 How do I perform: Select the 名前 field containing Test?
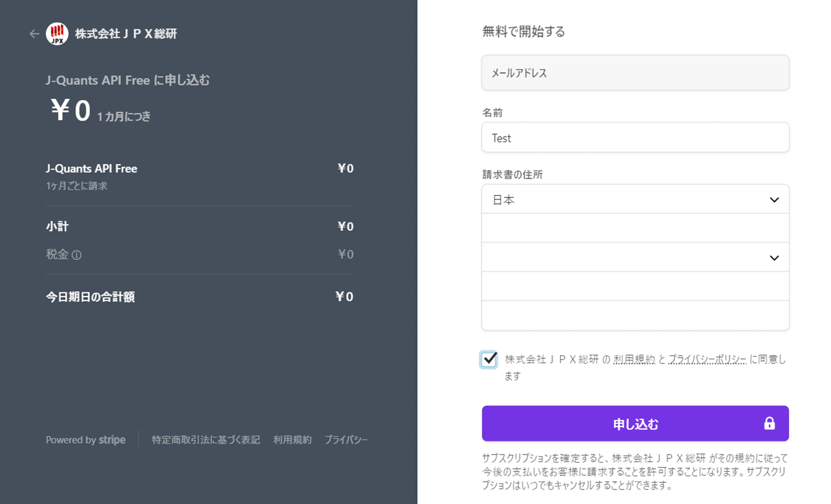(x=635, y=137)
